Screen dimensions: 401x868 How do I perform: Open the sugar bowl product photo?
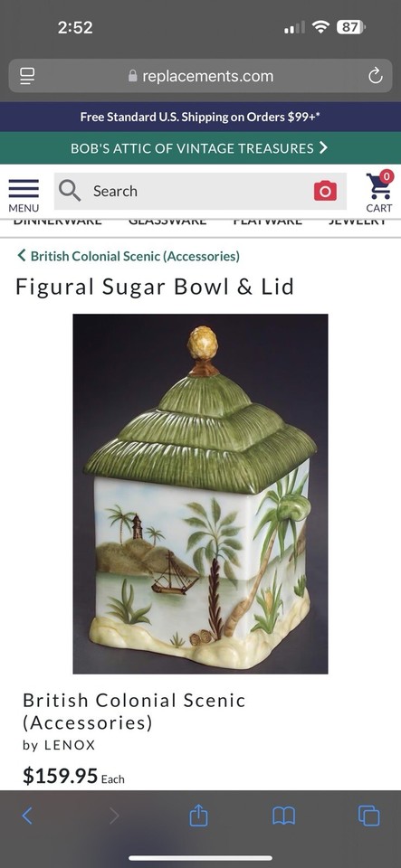point(201,494)
